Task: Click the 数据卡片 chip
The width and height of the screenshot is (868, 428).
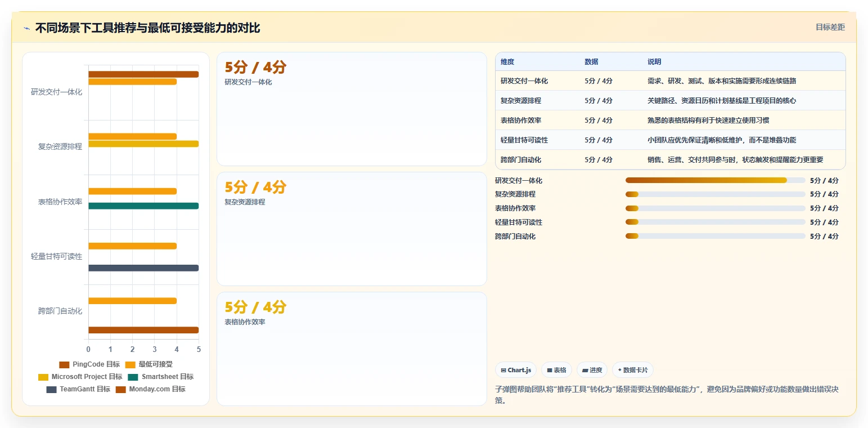Action: pos(632,370)
